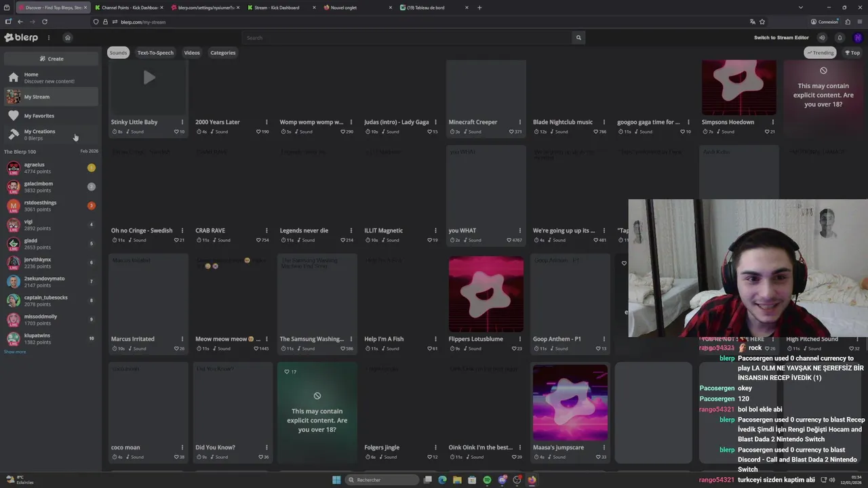Click the speaker volume icon in header
The height and width of the screenshot is (488, 868).
[822, 37]
